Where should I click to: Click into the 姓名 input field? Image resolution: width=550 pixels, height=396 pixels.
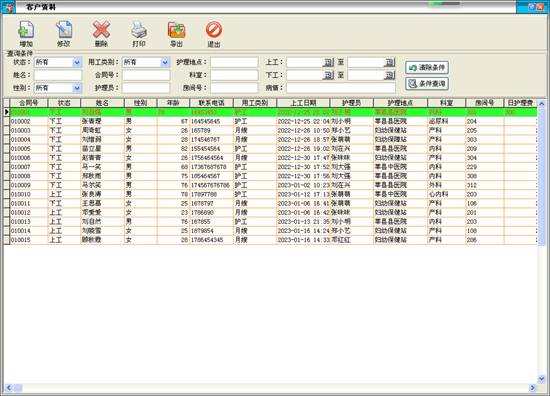[x=58, y=75]
